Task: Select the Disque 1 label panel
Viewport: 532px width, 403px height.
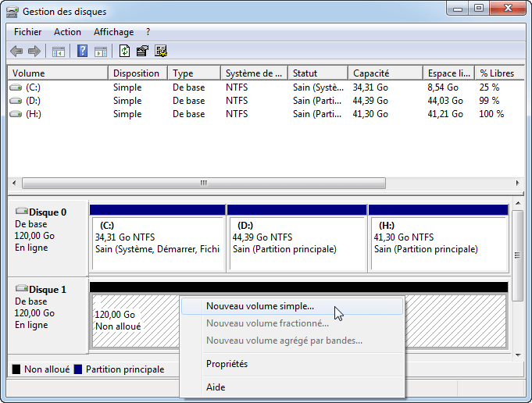Action: (48, 316)
